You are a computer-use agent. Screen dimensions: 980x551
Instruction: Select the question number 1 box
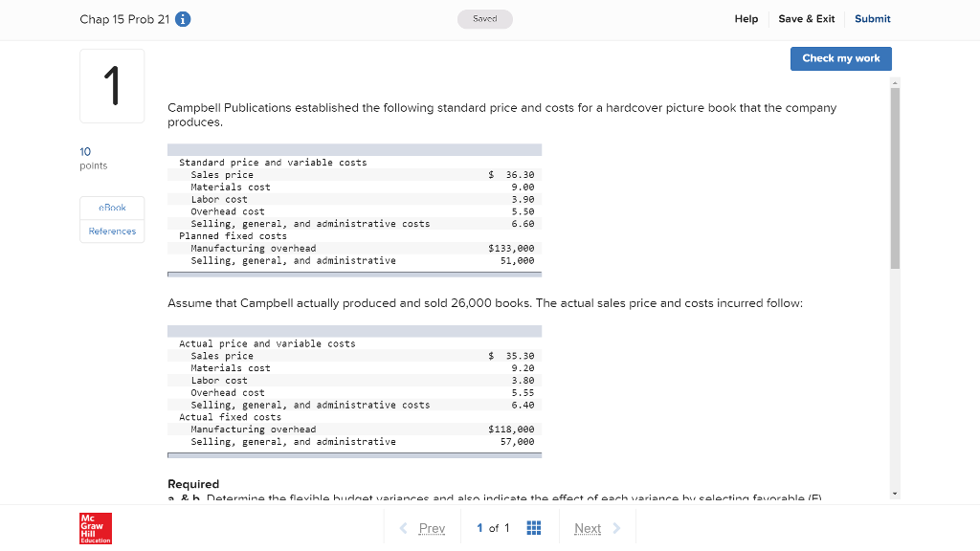click(x=112, y=86)
